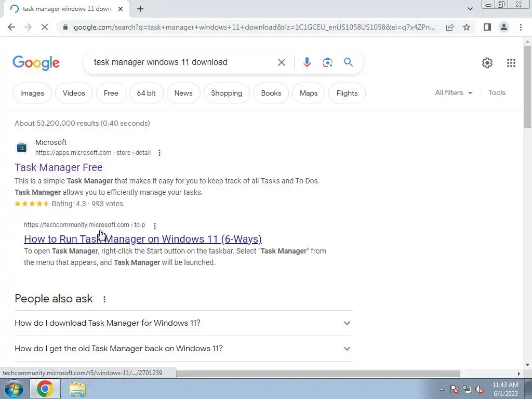The width and height of the screenshot is (532, 399).
Task: Switch to the Books filter
Action: [271, 93]
